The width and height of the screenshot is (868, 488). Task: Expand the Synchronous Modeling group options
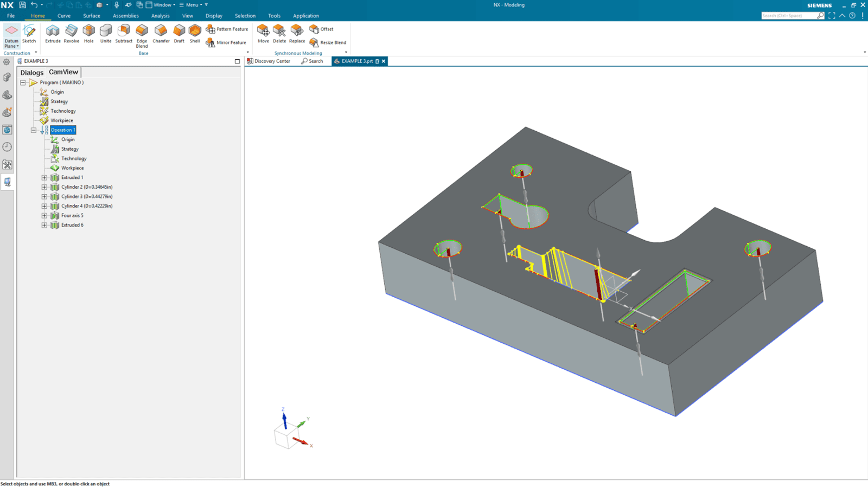pyautogui.click(x=346, y=53)
